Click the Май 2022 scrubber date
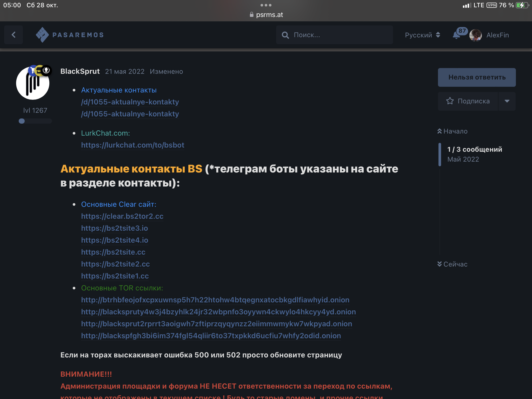The height and width of the screenshot is (399, 532). [463, 159]
